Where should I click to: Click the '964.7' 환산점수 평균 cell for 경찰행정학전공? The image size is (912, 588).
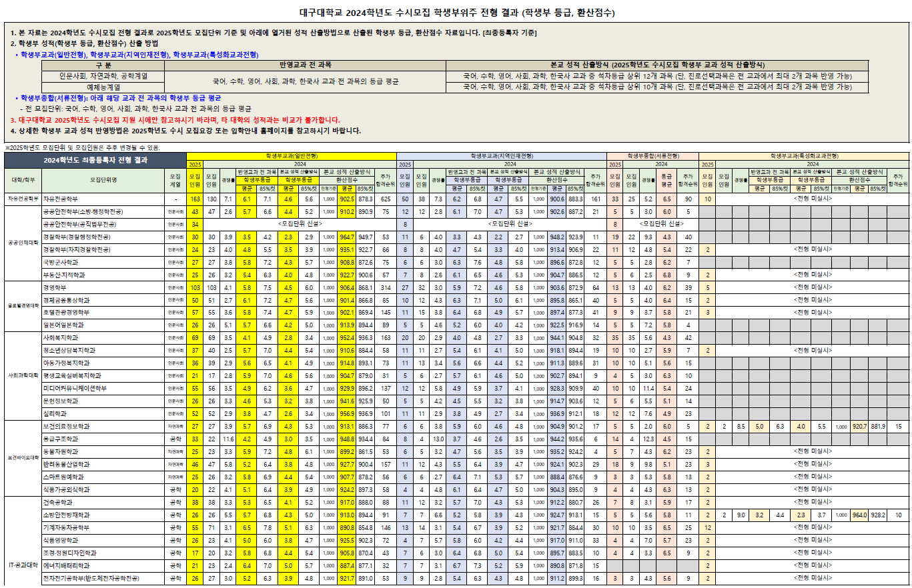348,237
